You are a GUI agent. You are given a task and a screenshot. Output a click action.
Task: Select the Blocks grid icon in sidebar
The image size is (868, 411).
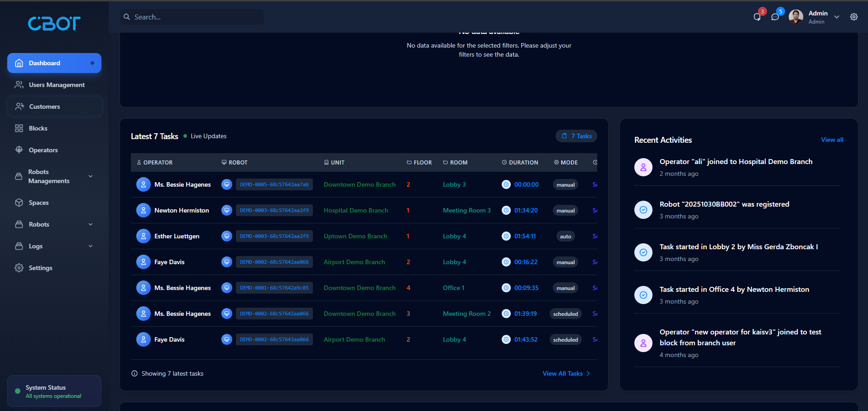coord(19,128)
